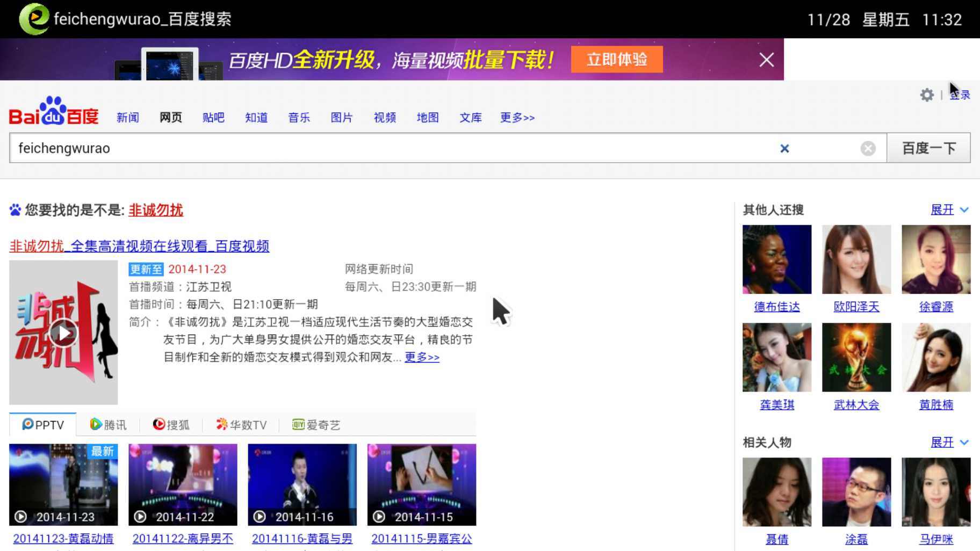Viewport: 980px width, 551px height.
Task: Click the 立即体验 button in the banner
Action: (616, 59)
